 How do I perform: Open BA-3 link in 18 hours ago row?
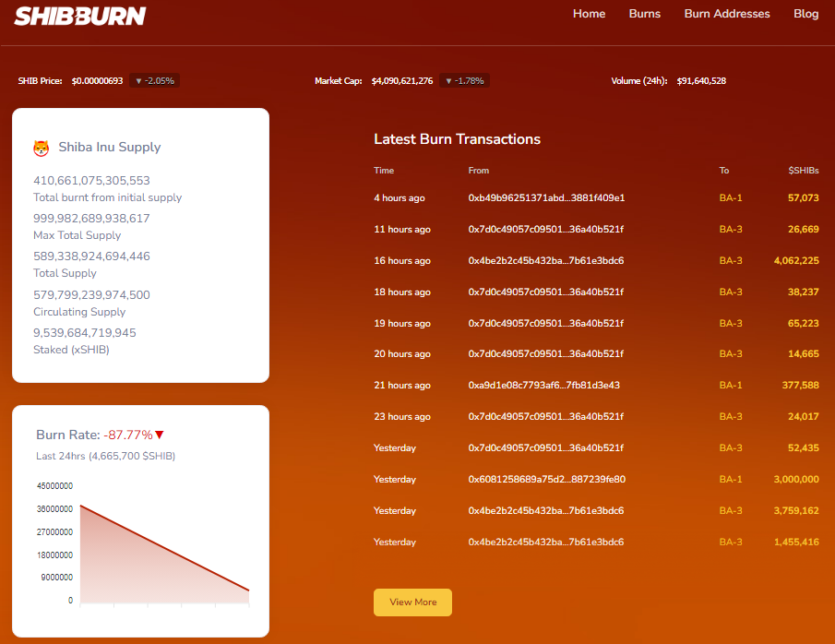[731, 292]
